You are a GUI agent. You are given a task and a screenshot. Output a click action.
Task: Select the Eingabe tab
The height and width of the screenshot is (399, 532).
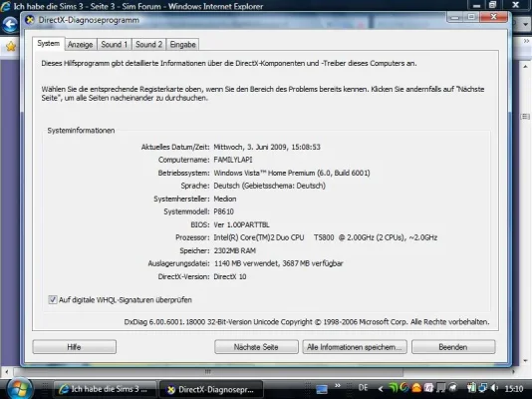pos(182,45)
